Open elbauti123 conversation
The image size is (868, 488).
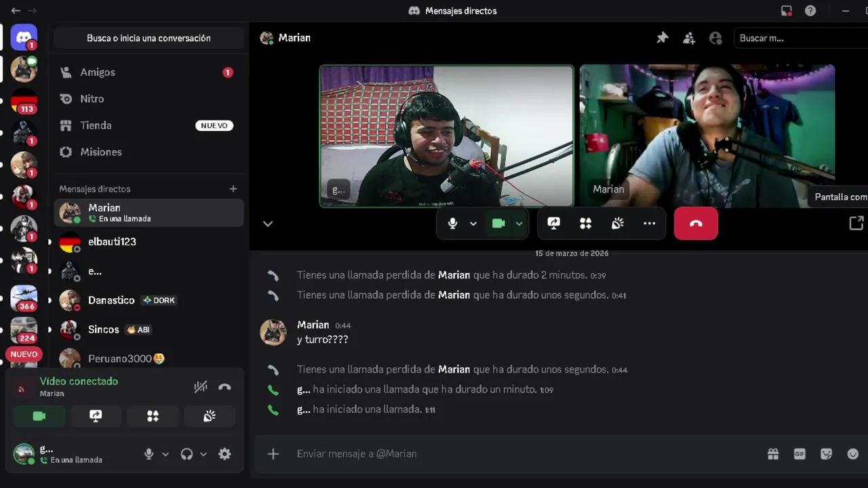click(149, 242)
